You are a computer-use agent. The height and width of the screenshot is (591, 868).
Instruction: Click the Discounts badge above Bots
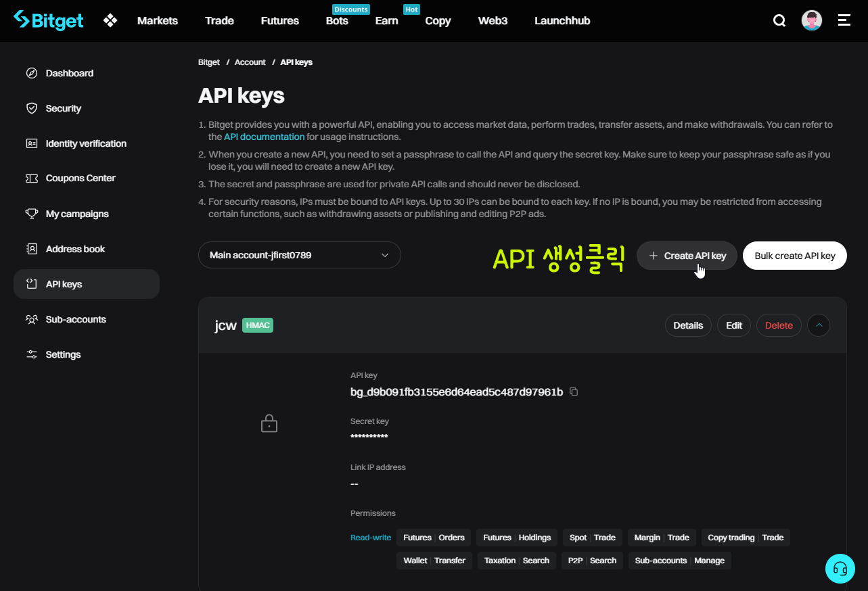351,9
